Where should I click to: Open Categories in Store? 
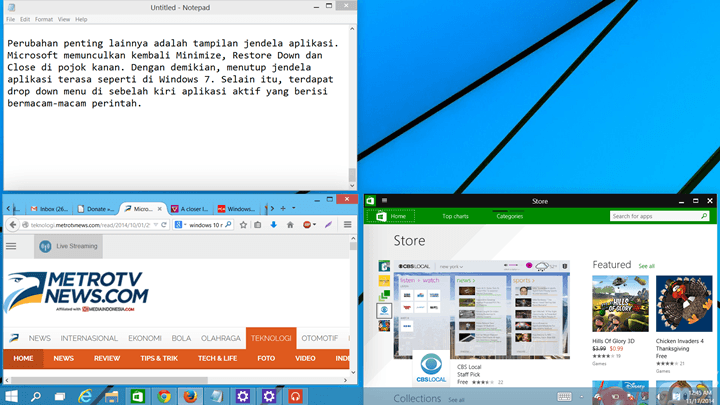510,216
